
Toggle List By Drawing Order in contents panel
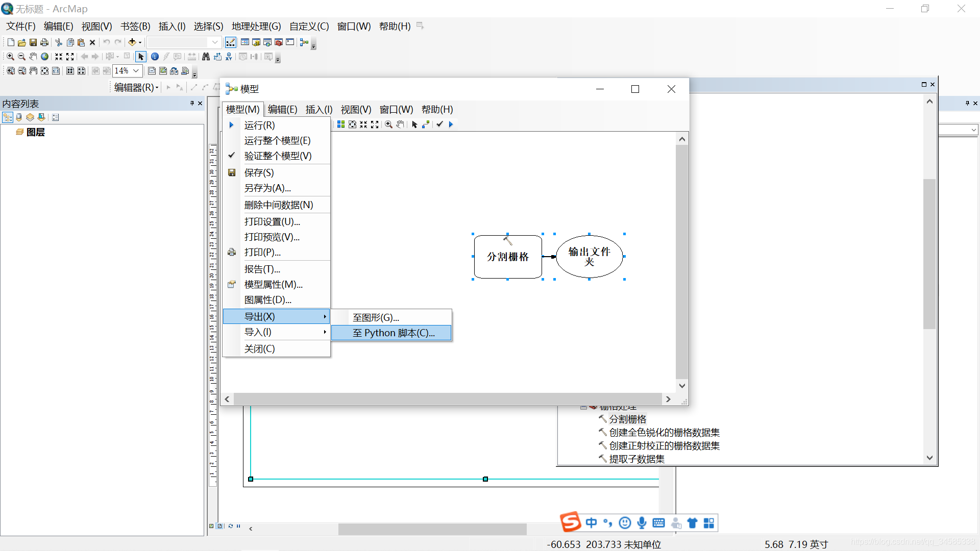8,117
